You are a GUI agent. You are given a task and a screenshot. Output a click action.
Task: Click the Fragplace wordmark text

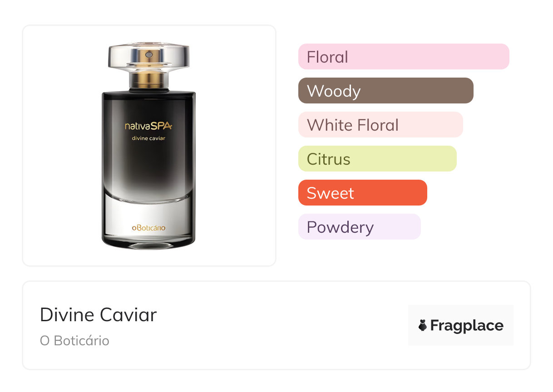tap(467, 326)
